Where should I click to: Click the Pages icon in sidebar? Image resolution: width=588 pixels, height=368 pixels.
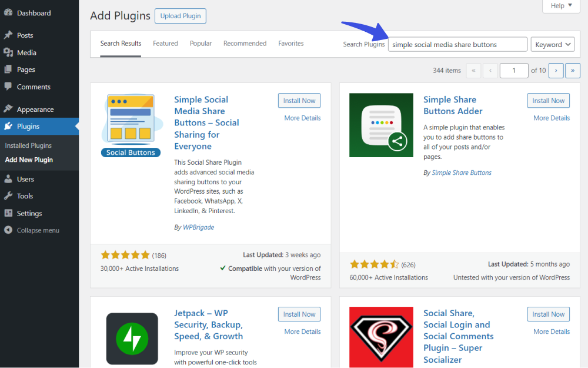8,69
